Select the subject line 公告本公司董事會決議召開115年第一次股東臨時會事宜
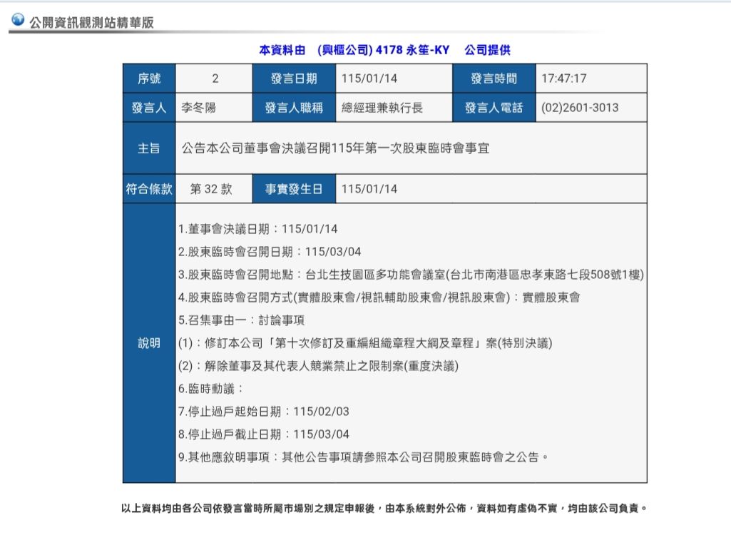Viewport: 731px width, 560px height. (335, 148)
